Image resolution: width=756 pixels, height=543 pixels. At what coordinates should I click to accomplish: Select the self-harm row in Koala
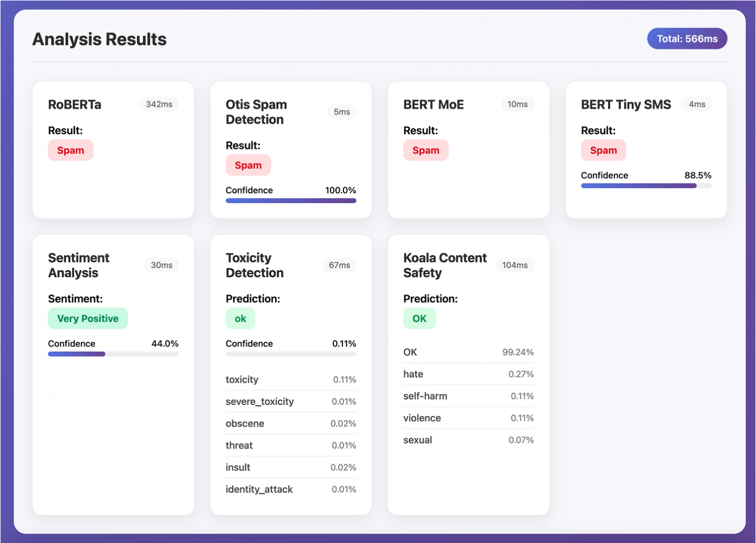[469, 396]
